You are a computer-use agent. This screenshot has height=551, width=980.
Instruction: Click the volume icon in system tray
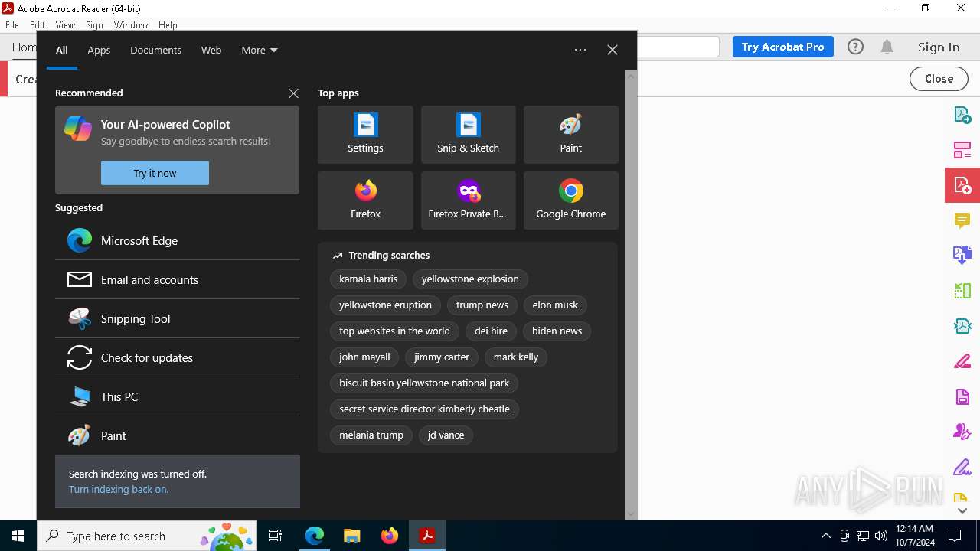[x=881, y=536]
